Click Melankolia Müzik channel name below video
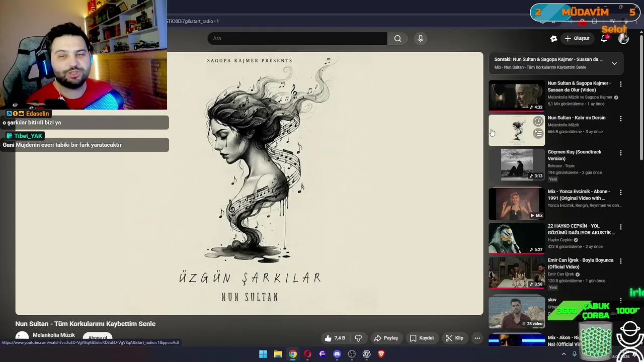Viewport: 644px width, 362px height. [54, 335]
